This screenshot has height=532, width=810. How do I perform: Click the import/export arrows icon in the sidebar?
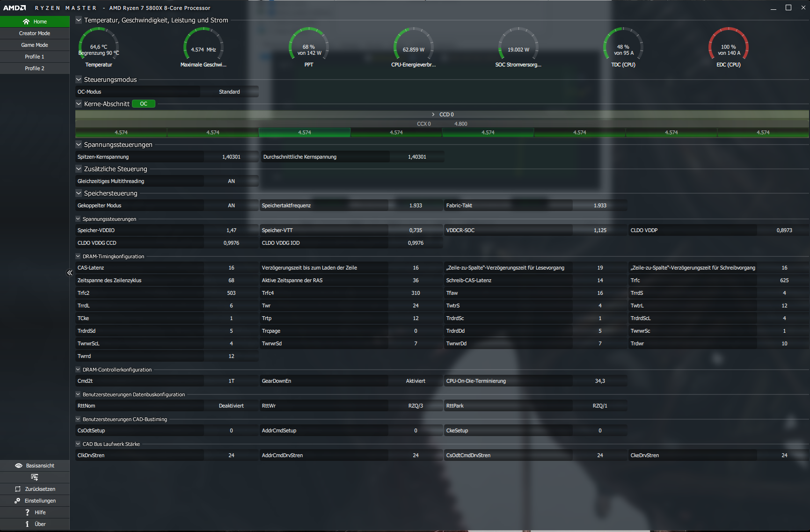[x=35, y=477]
